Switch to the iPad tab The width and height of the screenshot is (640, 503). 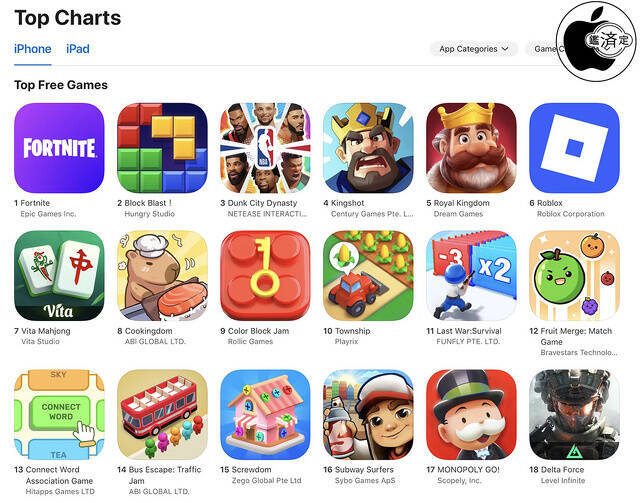[78, 49]
